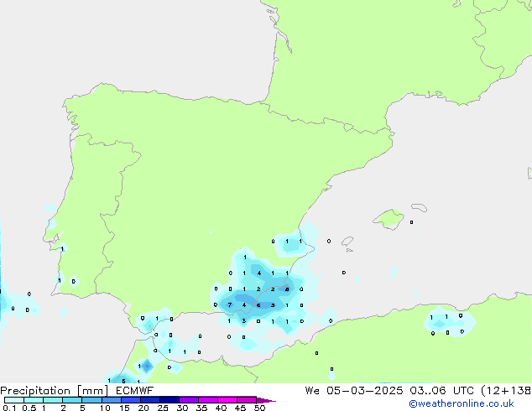
Task: Choose the 40–45 mm magenta legend swatch
Action: click(227, 400)
